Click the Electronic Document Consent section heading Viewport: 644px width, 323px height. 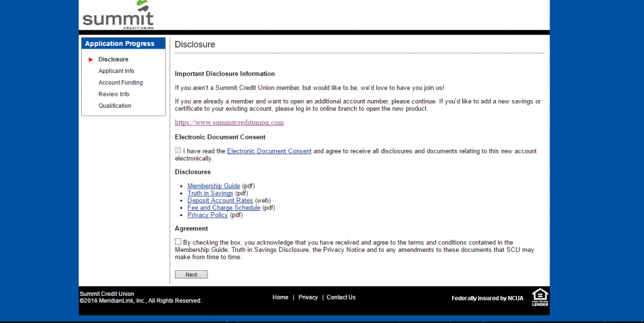(220, 137)
